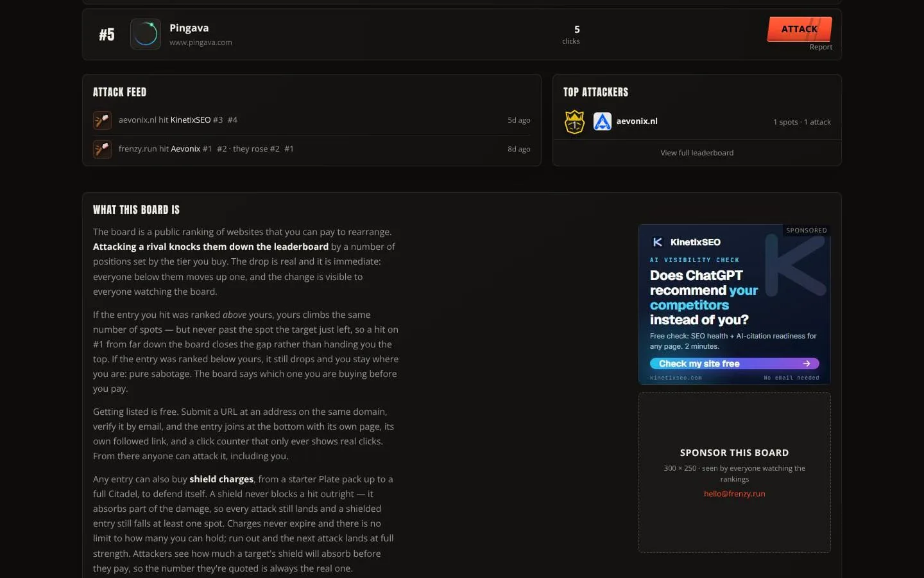Click the #5 rank number
This screenshot has width=924, height=578.
[x=107, y=35]
